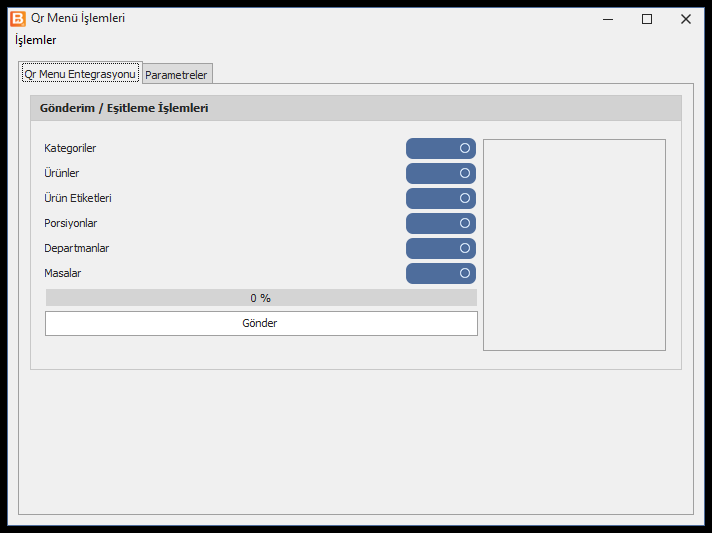712x533 pixels.
Task: Toggle the Masalar switch
Action: pyautogui.click(x=440, y=273)
